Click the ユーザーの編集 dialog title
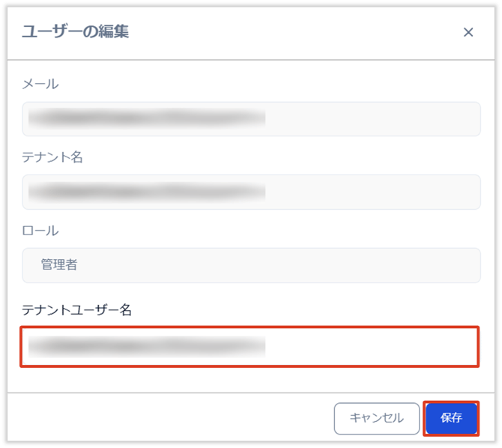The width and height of the screenshot is (502, 448). [76, 31]
